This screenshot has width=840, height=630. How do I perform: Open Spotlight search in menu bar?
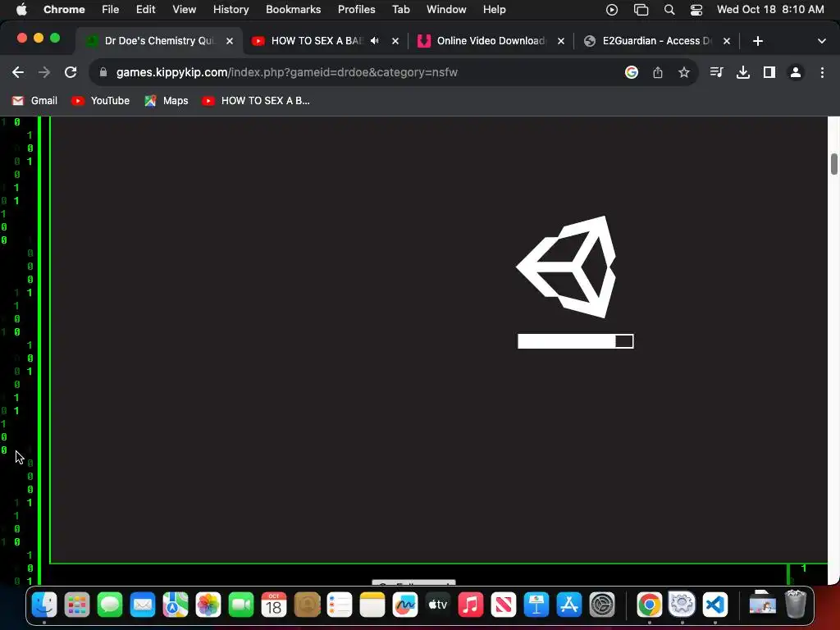tap(669, 10)
